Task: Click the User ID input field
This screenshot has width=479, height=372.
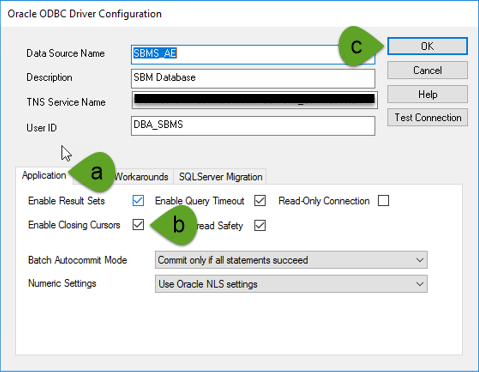Action: (x=253, y=126)
